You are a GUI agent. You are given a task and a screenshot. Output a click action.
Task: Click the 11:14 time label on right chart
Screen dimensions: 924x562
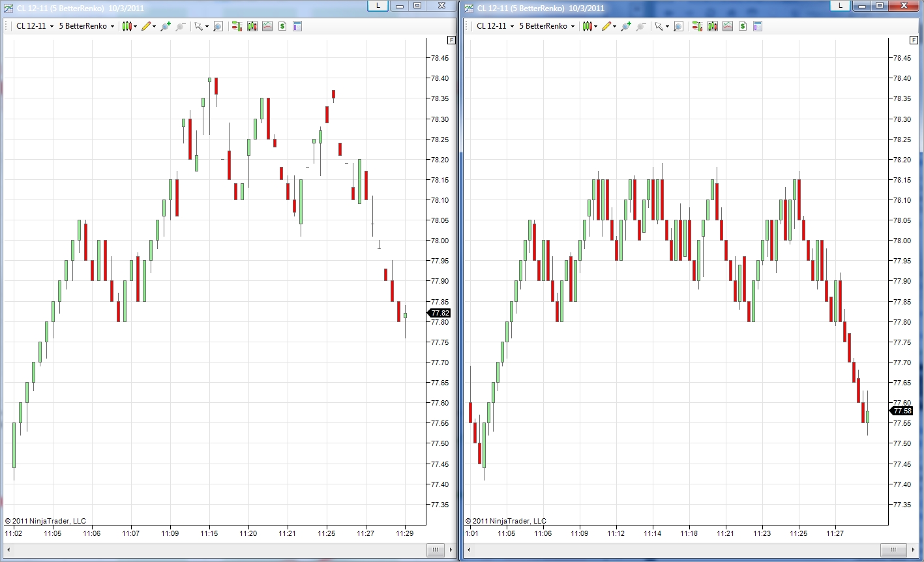[653, 533]
